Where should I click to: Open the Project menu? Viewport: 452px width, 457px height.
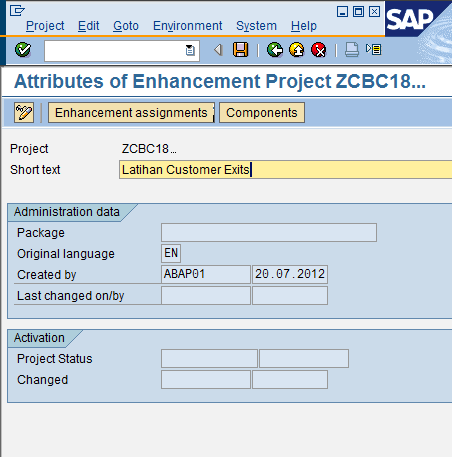coord(45,26)
